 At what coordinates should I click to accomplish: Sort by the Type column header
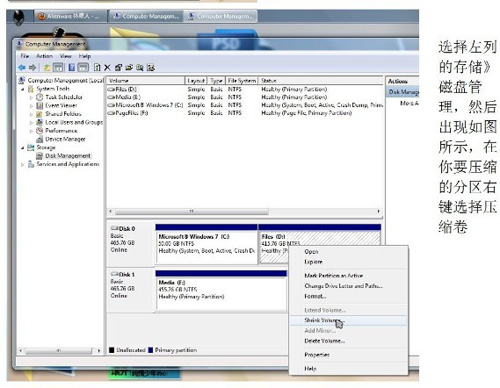click(216, 81)
